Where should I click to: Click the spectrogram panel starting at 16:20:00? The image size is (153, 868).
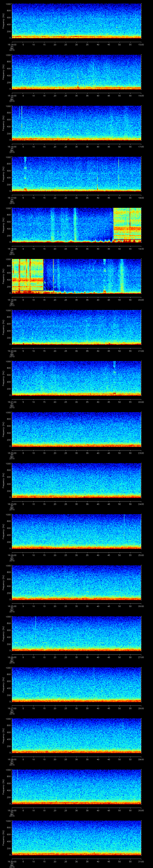coord(76,327)
